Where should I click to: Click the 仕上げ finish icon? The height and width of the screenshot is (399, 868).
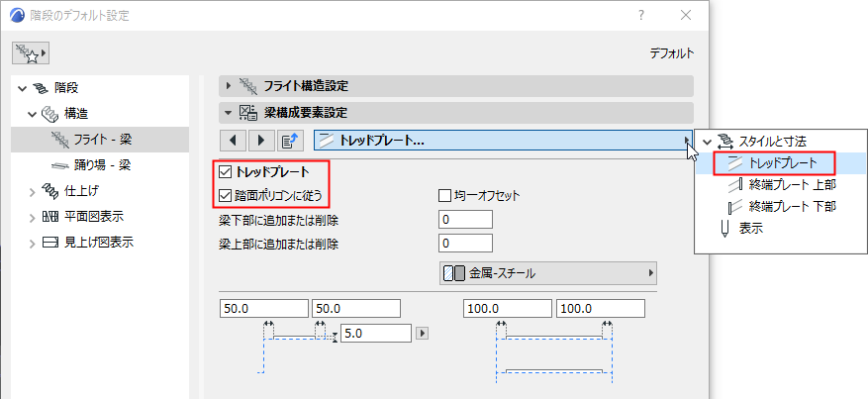[50, 191]
